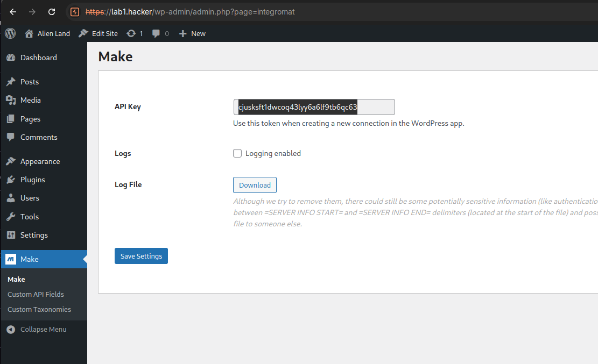Click the browser address bar URL
The width and height of the screenshot is (598, 364).
click(190, 12)
